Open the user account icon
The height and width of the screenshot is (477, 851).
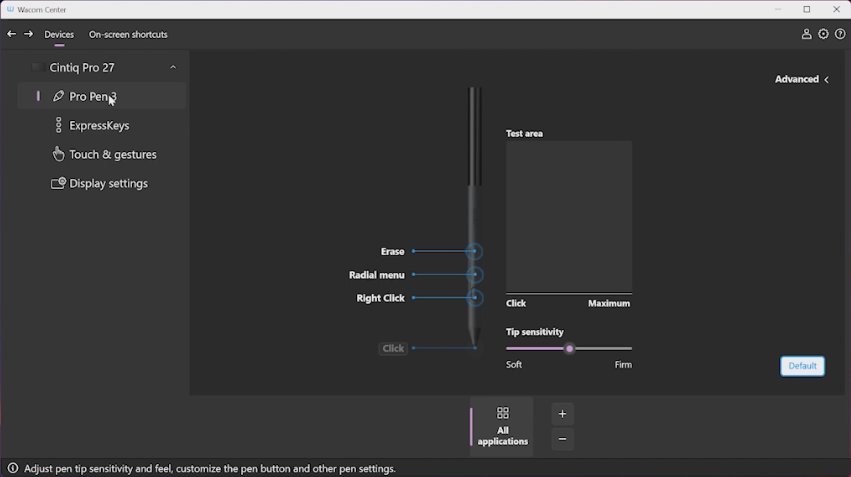806,34
